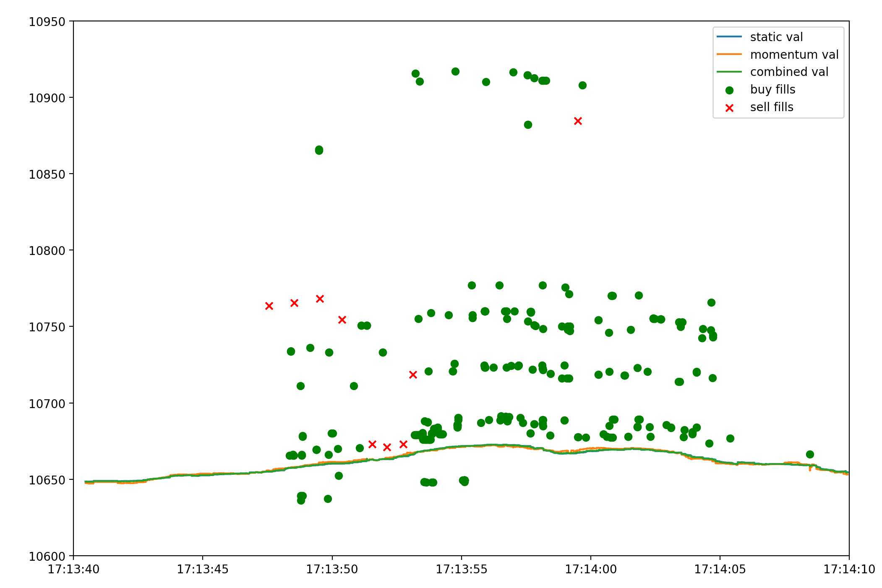
Task: Click the 'combined val' legend label
Action: [789, 72]
